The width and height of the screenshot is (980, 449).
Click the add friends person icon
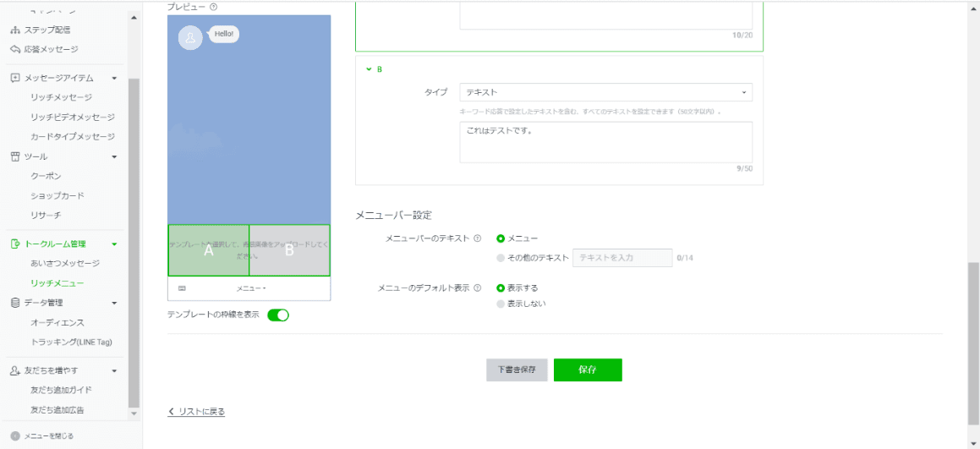tap(15, 370)
